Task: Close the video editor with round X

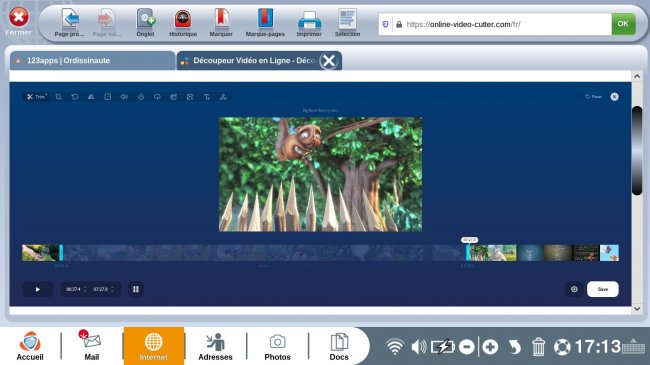Action: 614,97
